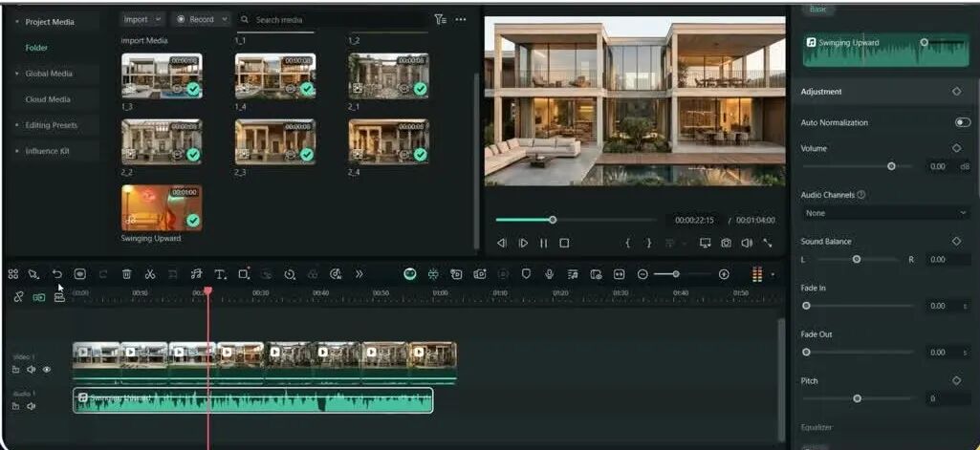
Task: Click the Volume slider handle
Action: [x=891, y=166]
